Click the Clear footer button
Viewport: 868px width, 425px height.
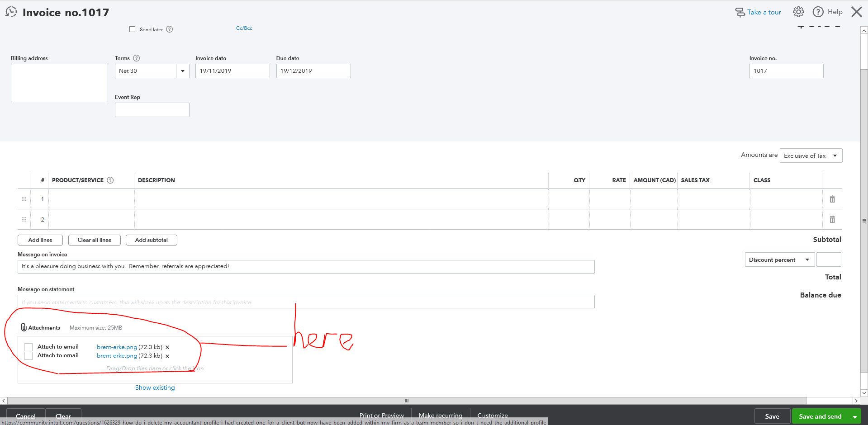coord(63,416)
